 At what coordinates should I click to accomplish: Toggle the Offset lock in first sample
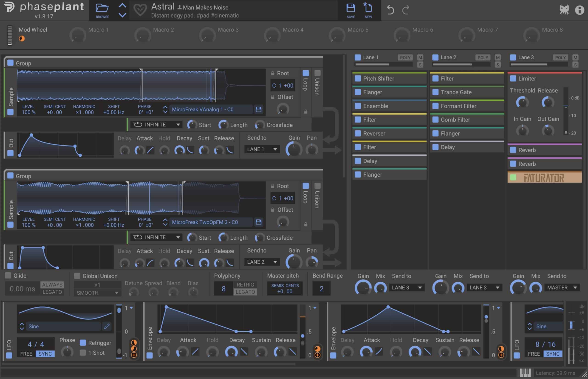coord(272,97)
